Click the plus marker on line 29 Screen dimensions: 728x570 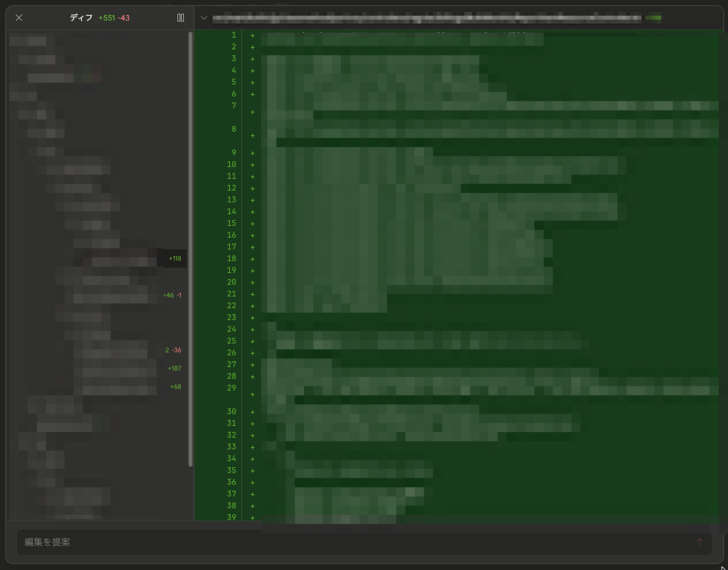[252, 394]
